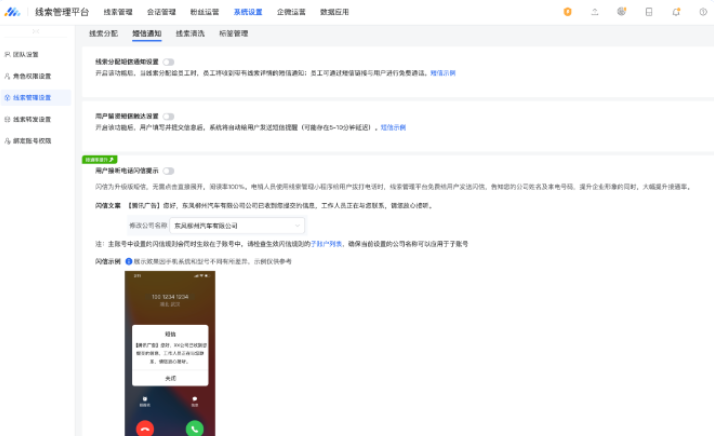Collapse the left sidebar with the fold icon
The height and width of the screenshot is (436, 714).
(x=36, y=31)
